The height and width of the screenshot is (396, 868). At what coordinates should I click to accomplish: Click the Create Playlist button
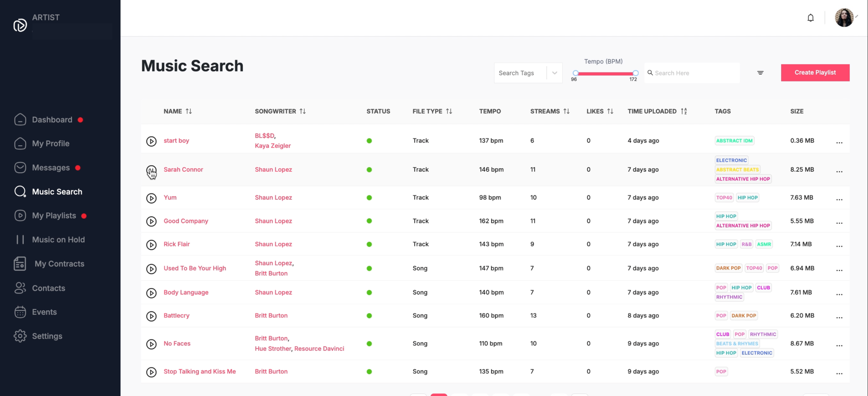815,72
